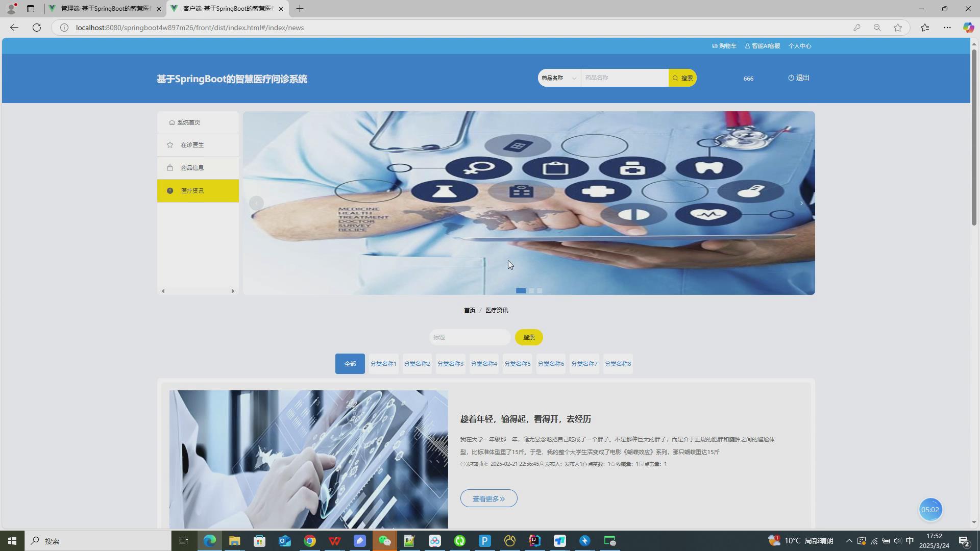Click the 标题 search input field
Viewport: 980px width, 551px height.
(x=469, y=337)
